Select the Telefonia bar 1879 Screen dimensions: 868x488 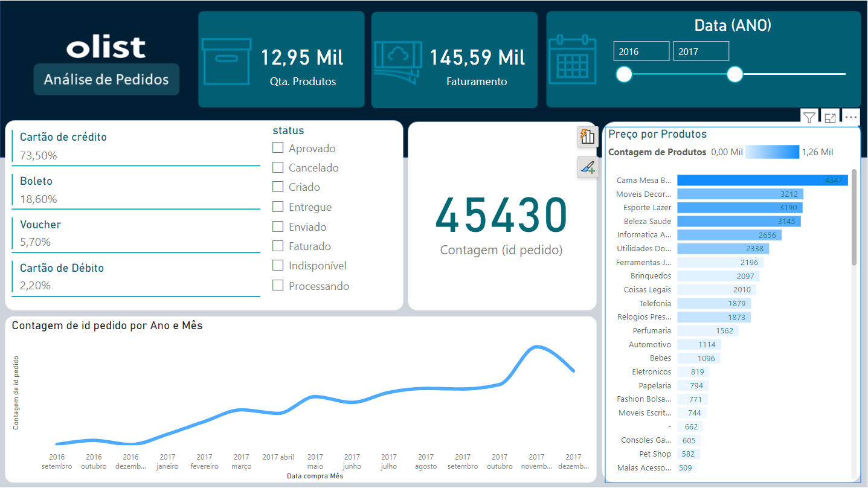[714, 303]
